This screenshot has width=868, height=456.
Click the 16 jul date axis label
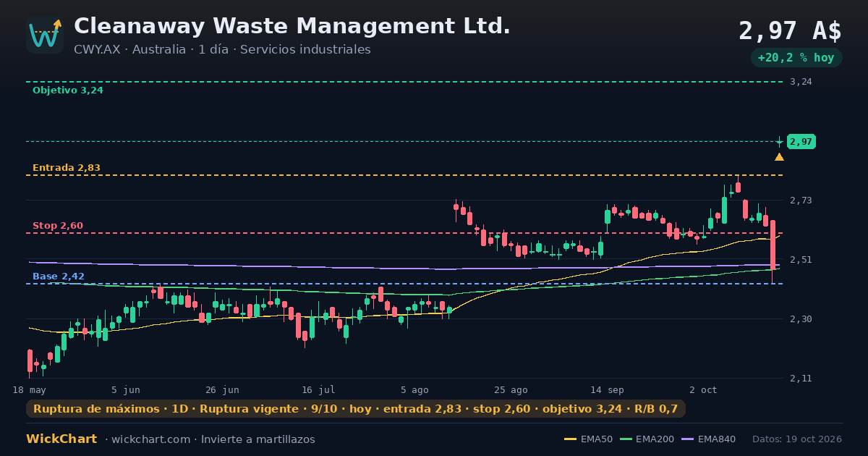coord(318,390)
